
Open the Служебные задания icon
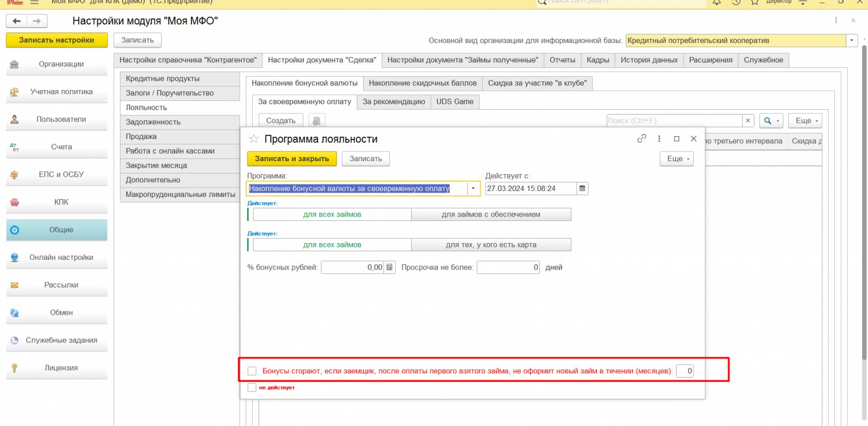point(15,341)
